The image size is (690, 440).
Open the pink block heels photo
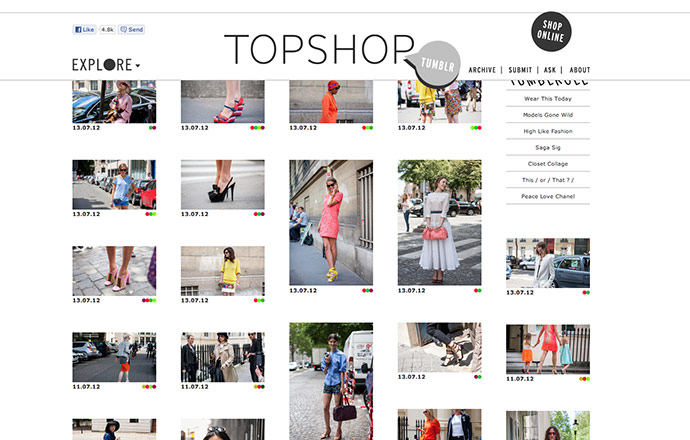coord(114,271)
